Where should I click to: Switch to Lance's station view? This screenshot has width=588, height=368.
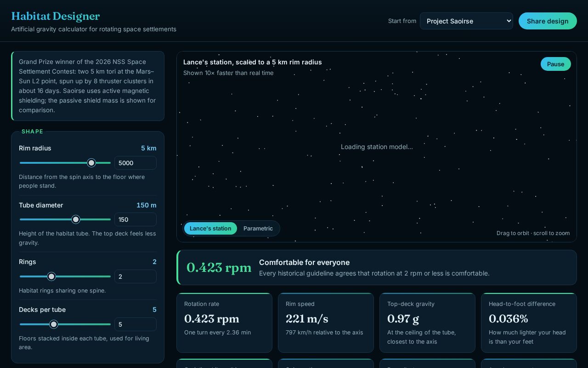[x=210, y=229]
